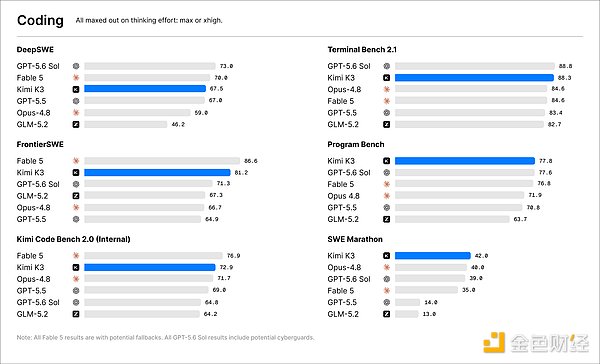Click the GPT-5.6 Sol logo icon under Terminal Bench 2.1
The image size is (600, 364).
[386, 66]
